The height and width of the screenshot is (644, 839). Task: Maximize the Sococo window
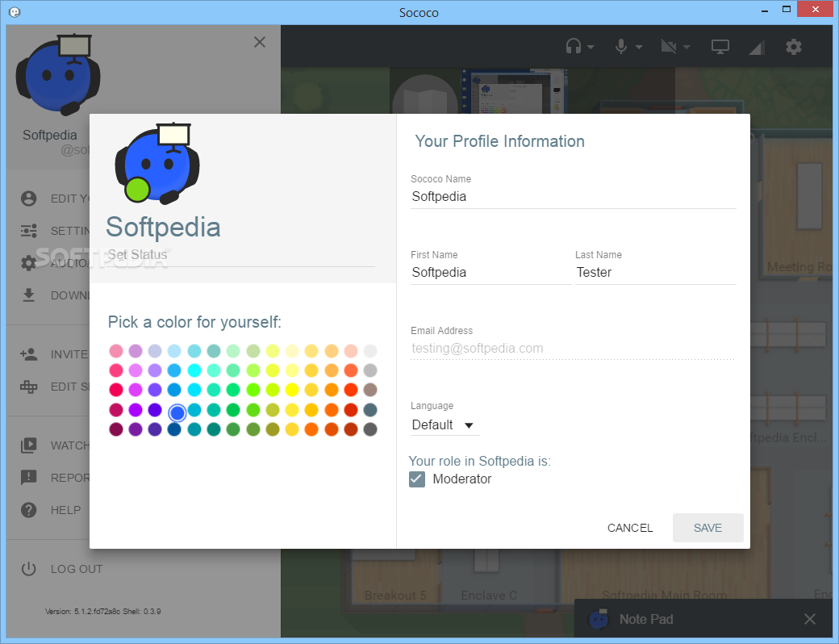786,9
